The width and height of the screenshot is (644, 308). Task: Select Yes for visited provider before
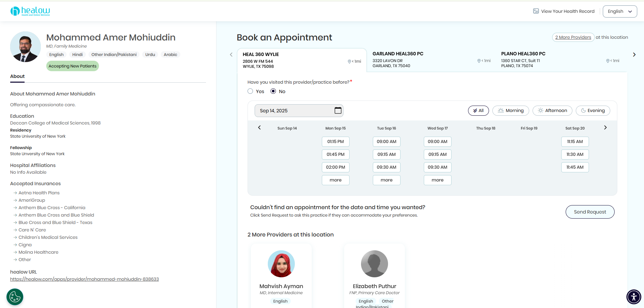tap(250, 91)
